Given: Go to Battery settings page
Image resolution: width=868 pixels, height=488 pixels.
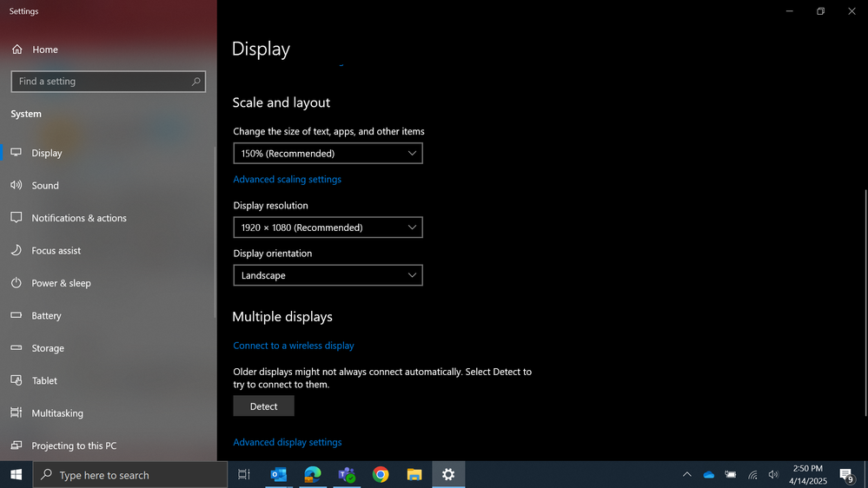Looking at the screenshot, I should coord(46,316).
